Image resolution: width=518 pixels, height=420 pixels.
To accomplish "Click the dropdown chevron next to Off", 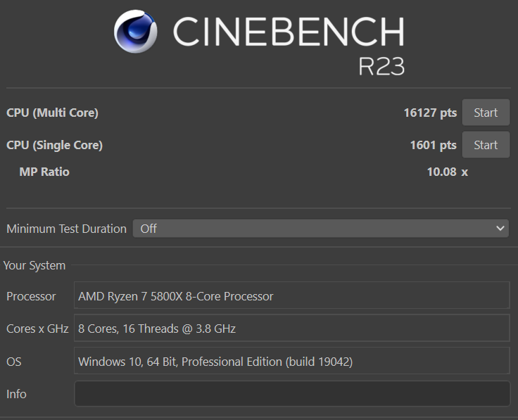I will point(500,229).
